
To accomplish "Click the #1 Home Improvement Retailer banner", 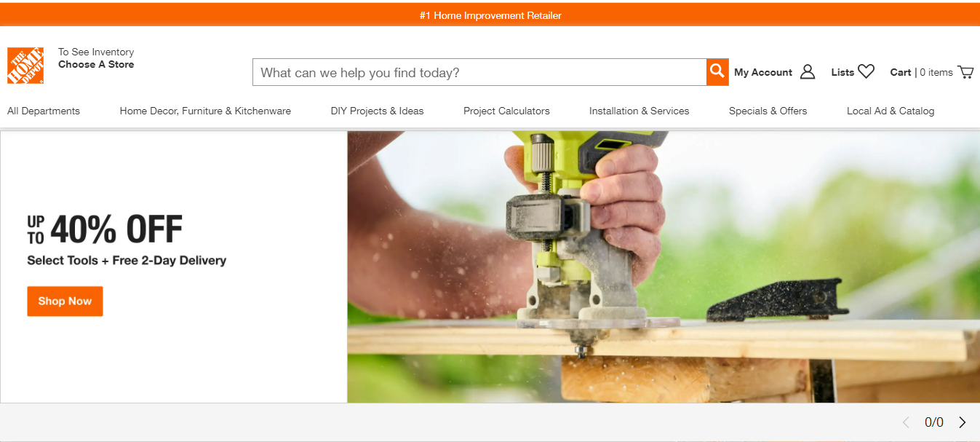I will click(490, 15).
